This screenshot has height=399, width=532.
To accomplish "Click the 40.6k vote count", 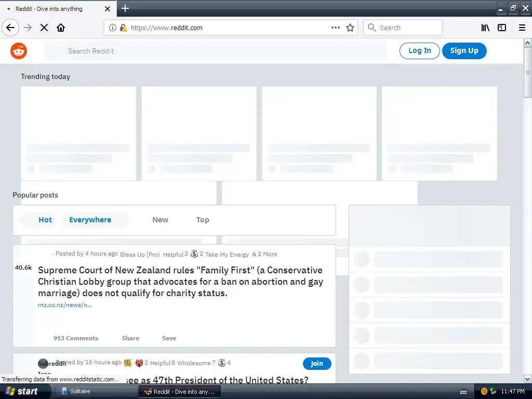I will pos(23,268).
